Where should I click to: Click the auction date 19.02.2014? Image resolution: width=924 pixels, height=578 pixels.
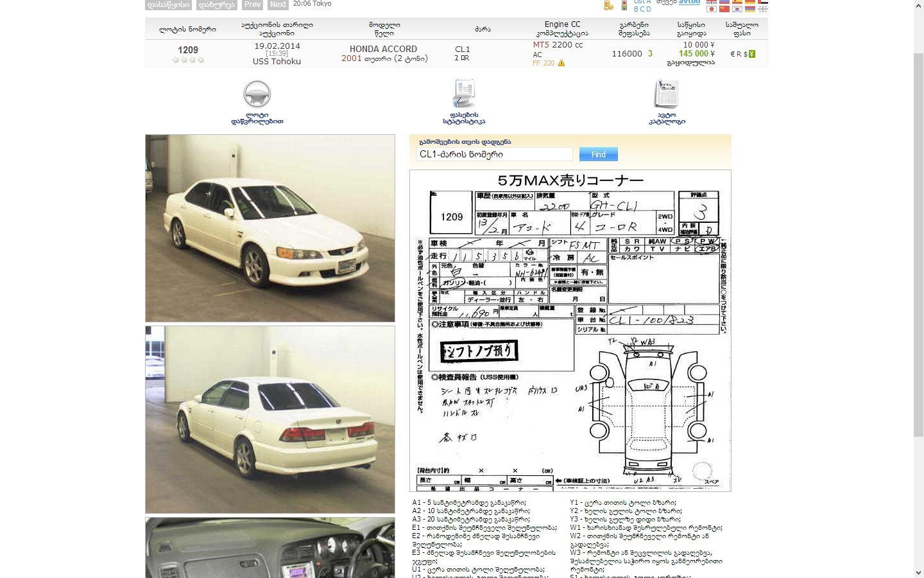(x=277, y=46)
